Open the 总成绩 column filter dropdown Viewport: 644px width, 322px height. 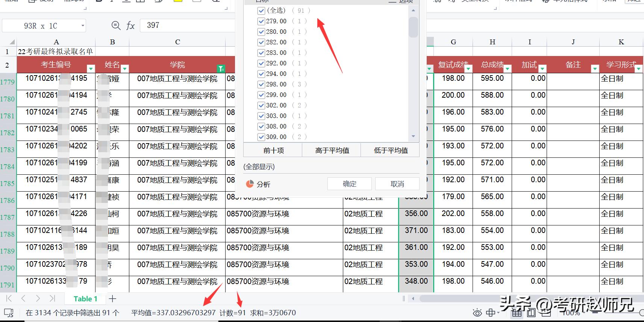(508, 68)
